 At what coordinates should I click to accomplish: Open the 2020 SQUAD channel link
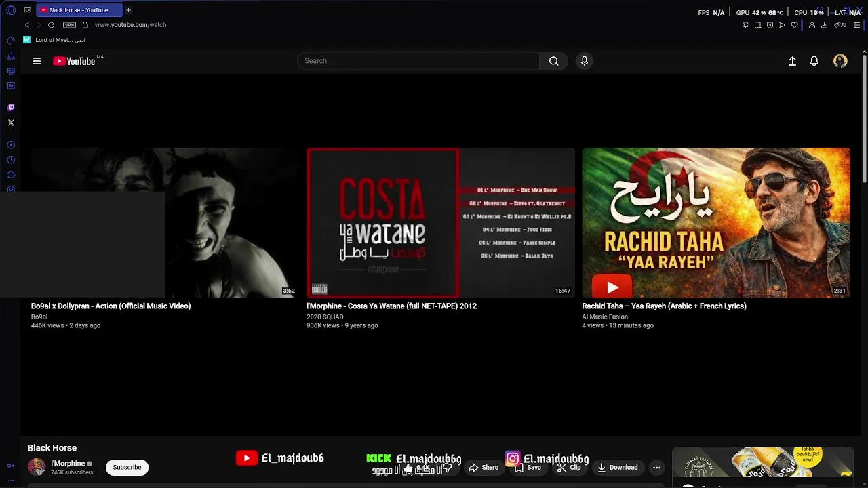click(x=325, y=317)
